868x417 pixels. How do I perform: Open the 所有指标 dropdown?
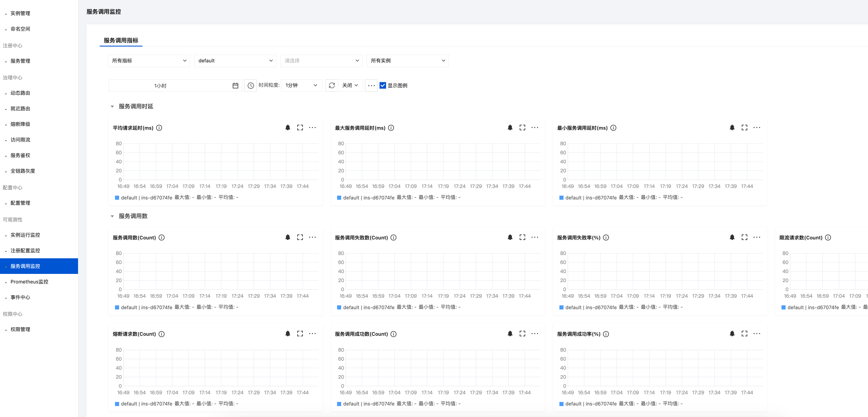coord(149,61)
